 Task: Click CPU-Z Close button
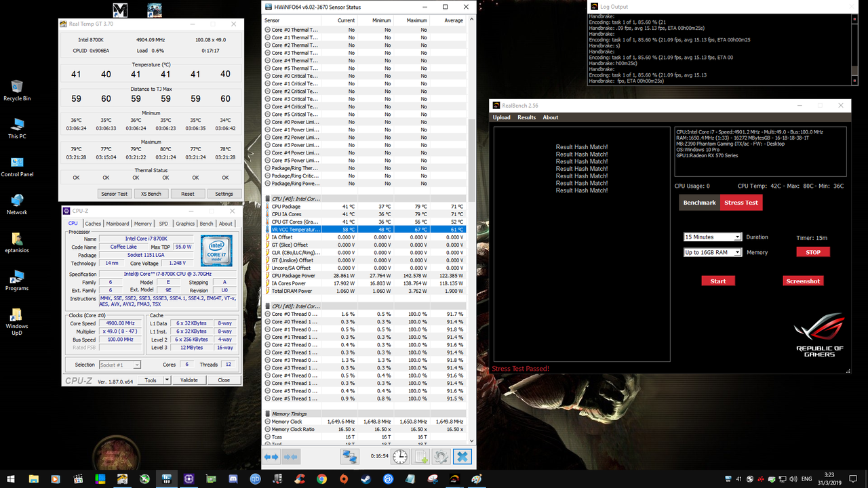[224, 380]
